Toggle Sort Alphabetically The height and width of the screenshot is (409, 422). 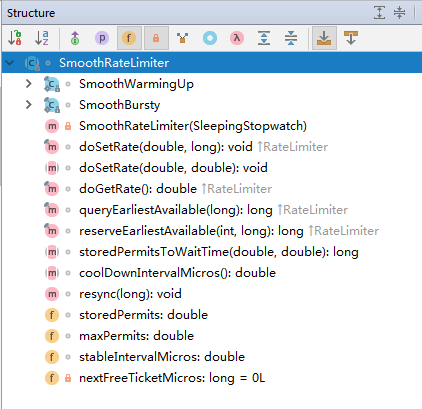tap(42, 38)
